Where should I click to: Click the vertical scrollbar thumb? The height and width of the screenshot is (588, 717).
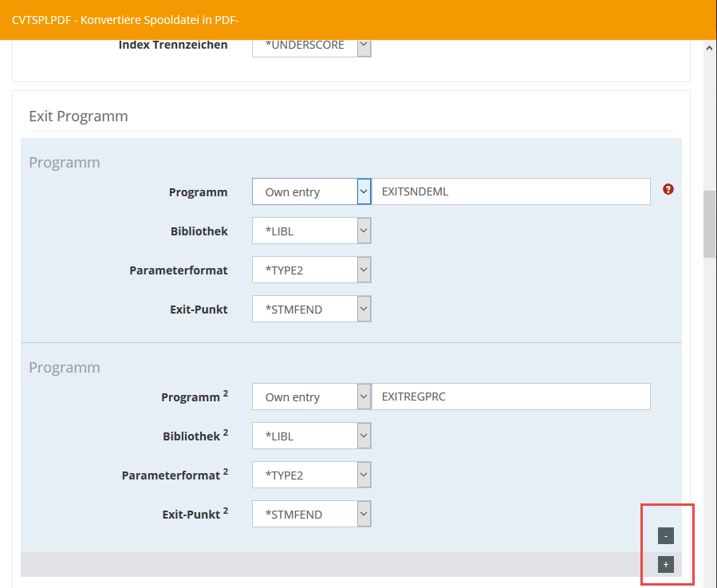coord(709,223)
